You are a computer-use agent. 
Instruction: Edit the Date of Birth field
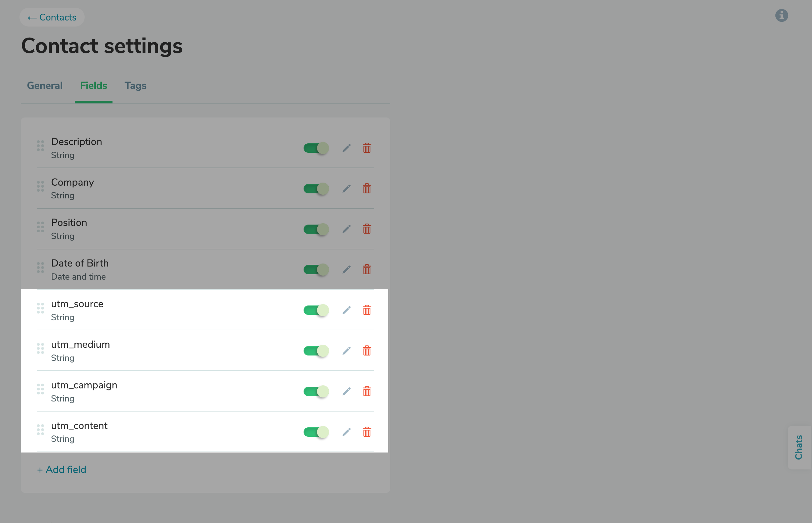coord(347,269)
